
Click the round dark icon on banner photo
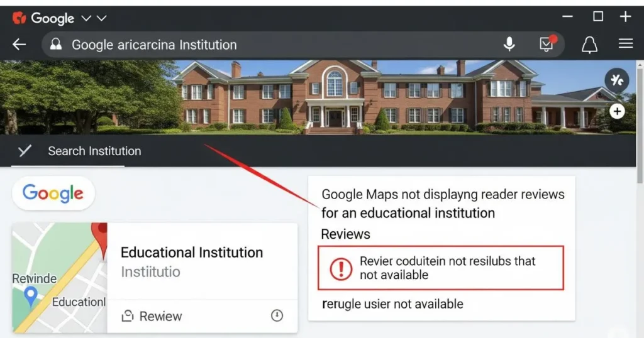[616, 80]
